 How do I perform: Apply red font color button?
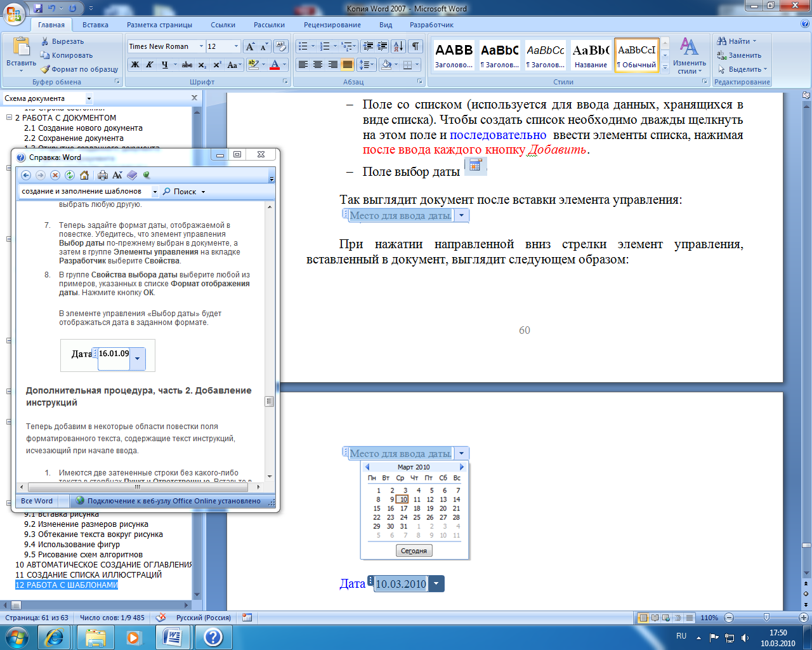tap(275, 65)
